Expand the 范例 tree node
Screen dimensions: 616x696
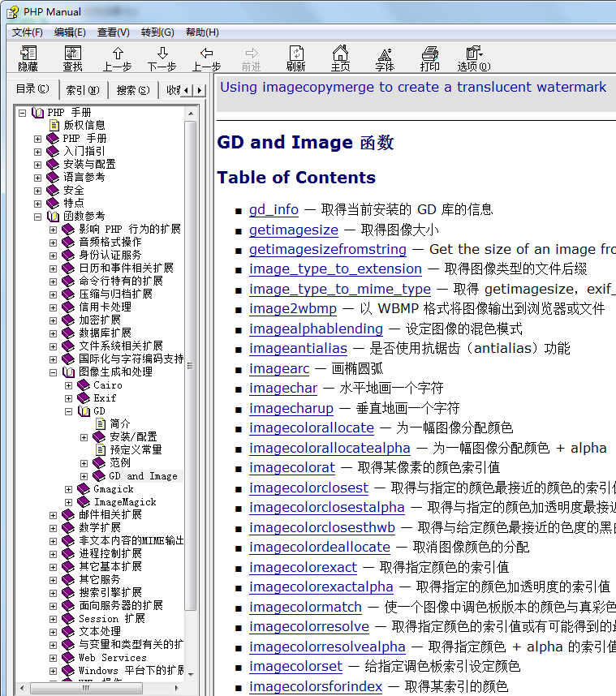84,463
